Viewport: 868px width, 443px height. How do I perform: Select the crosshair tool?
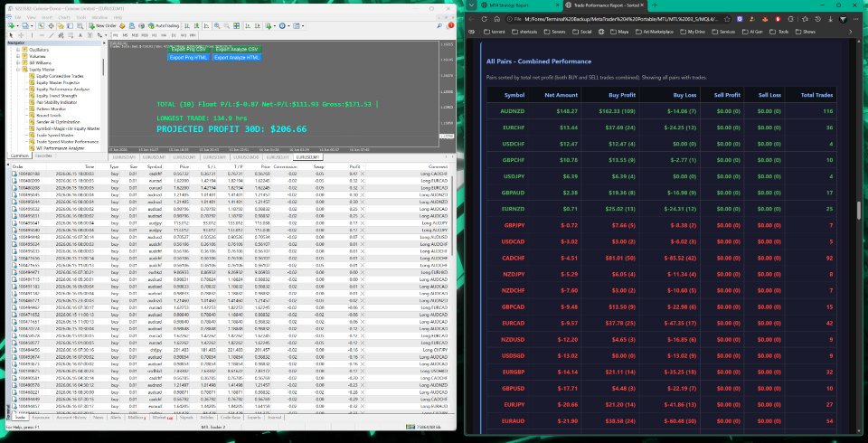tap(21, 35)
